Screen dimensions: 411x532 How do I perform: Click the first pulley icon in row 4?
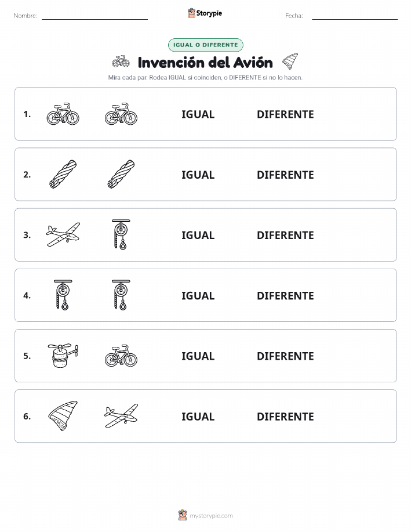click(63, 295)
